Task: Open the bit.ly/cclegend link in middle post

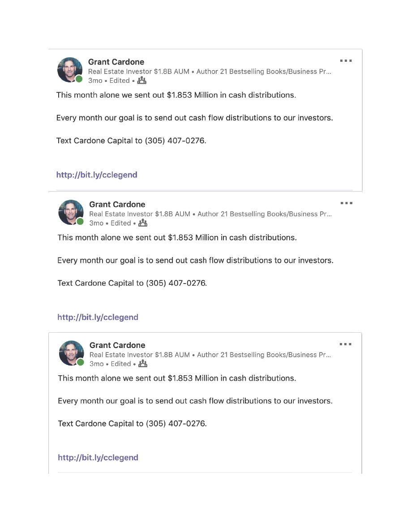Action: tap(98, 317)
